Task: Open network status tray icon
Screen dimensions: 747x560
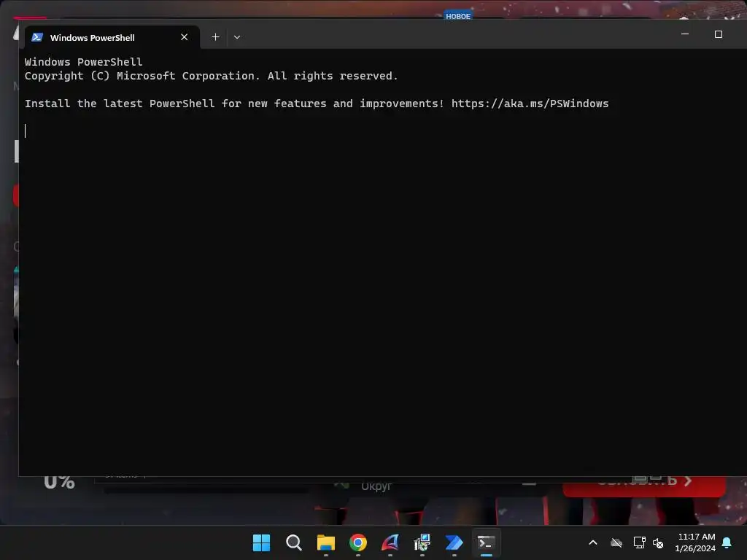Action: (639, 542)
